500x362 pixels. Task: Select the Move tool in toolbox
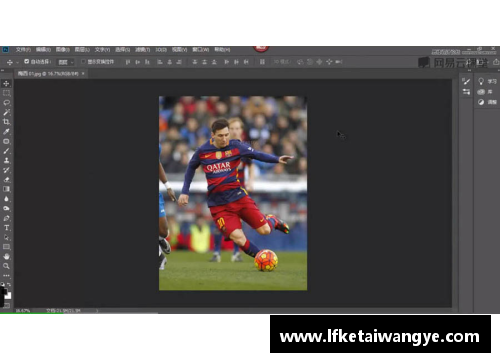(6, 83)
